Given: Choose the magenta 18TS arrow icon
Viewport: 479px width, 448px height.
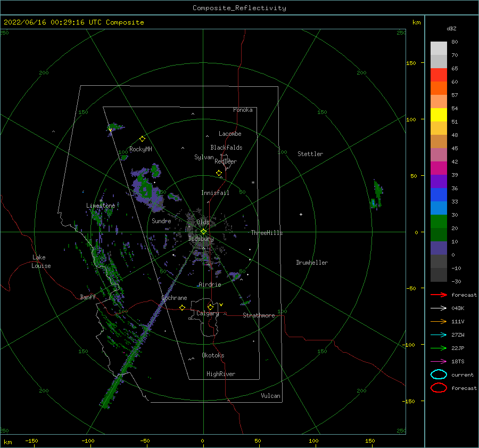Looking at the screenshot, I should (439, 362).
